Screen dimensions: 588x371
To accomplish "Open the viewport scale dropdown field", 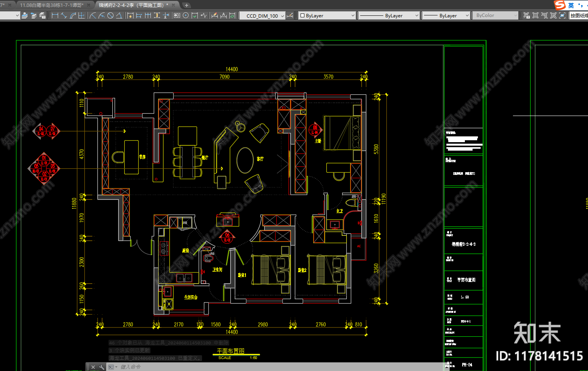I will (578, 16).
